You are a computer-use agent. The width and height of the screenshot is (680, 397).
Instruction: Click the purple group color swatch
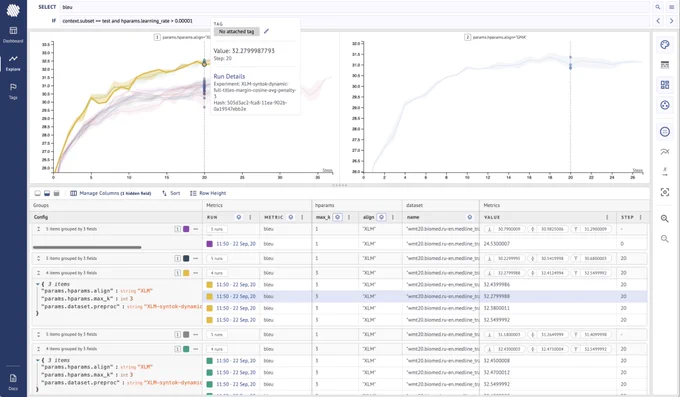coord(186,229)
